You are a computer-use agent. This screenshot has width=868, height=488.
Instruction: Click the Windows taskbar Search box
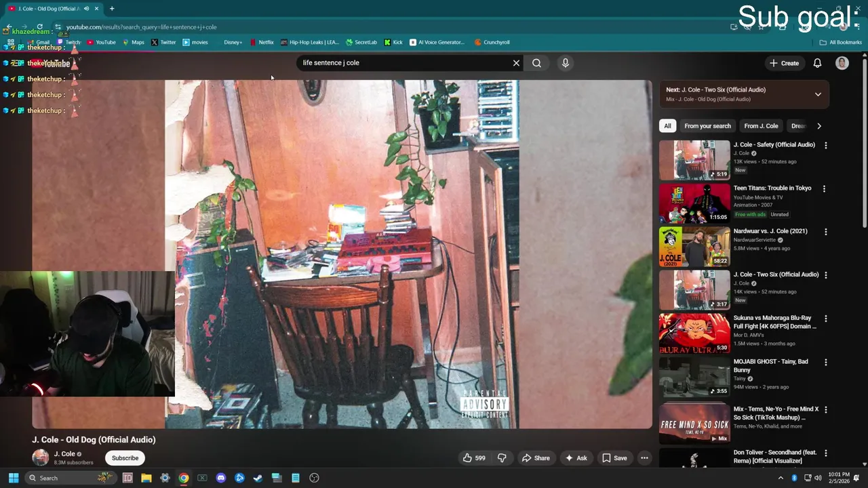(70, 478)
